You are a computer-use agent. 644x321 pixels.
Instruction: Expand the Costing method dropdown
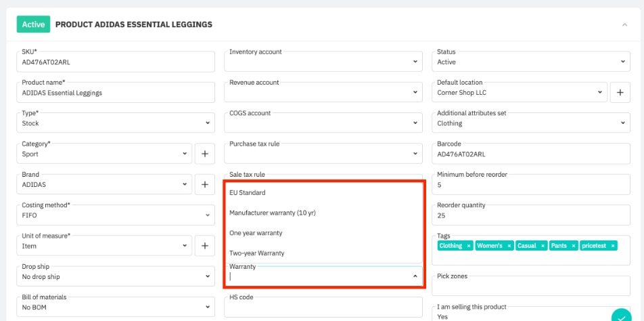115,215
